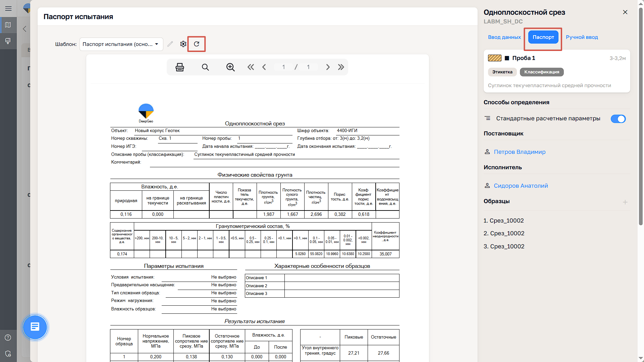This screenshot has width=644, height=362.
Task: Collapse panel with left chevron arrow
Action: tap(24, 29)
